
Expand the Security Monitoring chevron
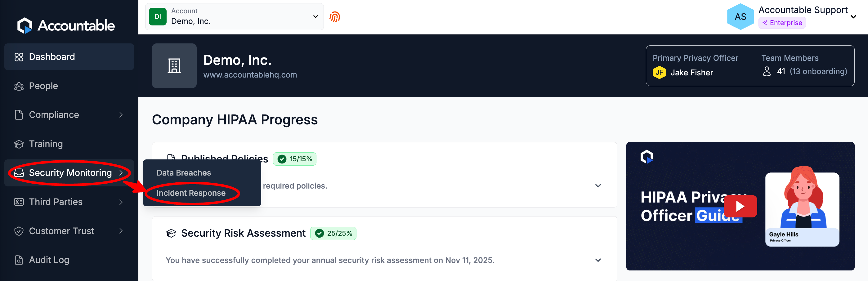click(x=121, y=173)
